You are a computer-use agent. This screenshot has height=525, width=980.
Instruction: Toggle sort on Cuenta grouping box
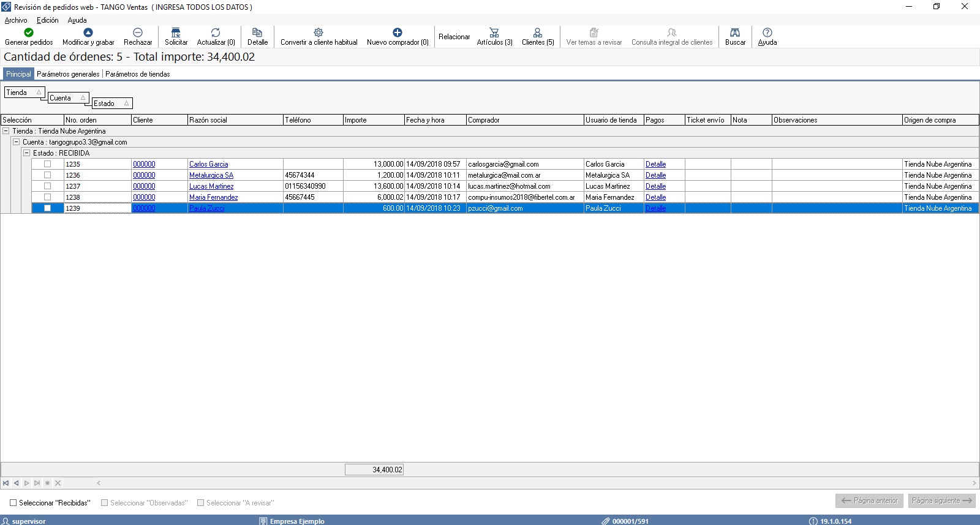point(69,98)
